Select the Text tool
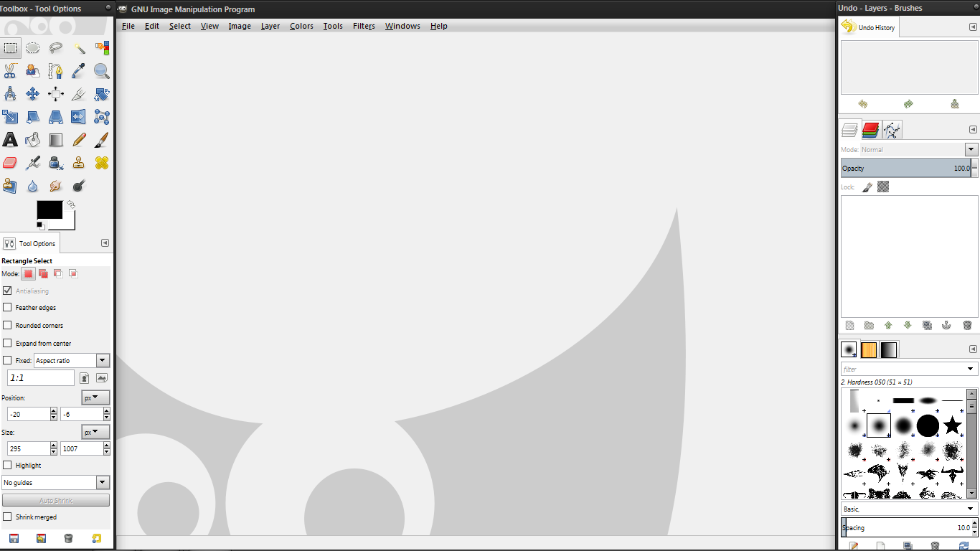 tap(10, 140)
